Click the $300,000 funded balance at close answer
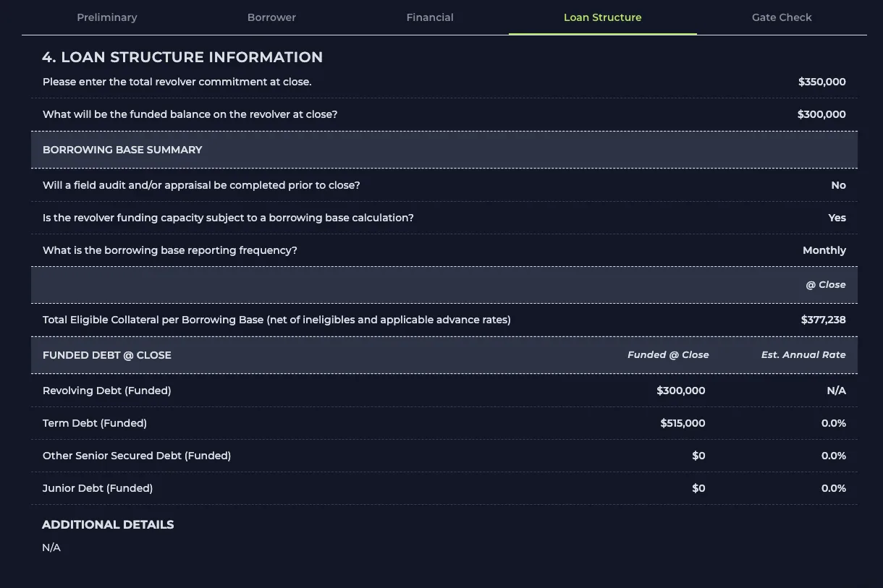 (x=821, y=114)
